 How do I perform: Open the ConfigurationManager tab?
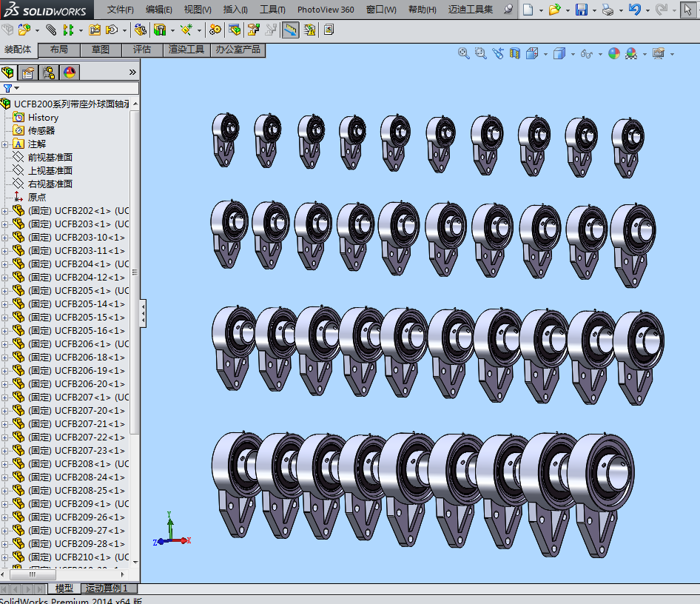(49, 73)
